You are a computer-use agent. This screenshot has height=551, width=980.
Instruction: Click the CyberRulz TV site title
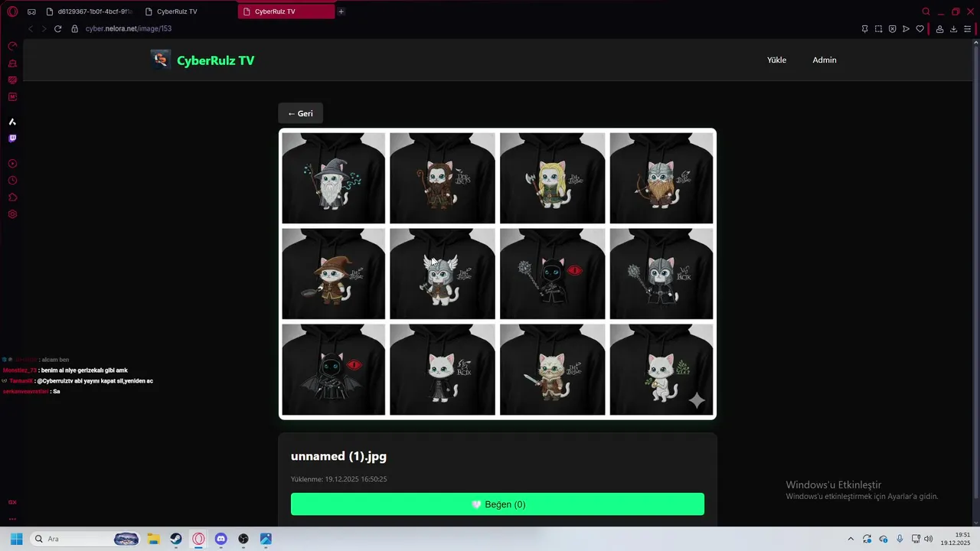click(215, 60)
